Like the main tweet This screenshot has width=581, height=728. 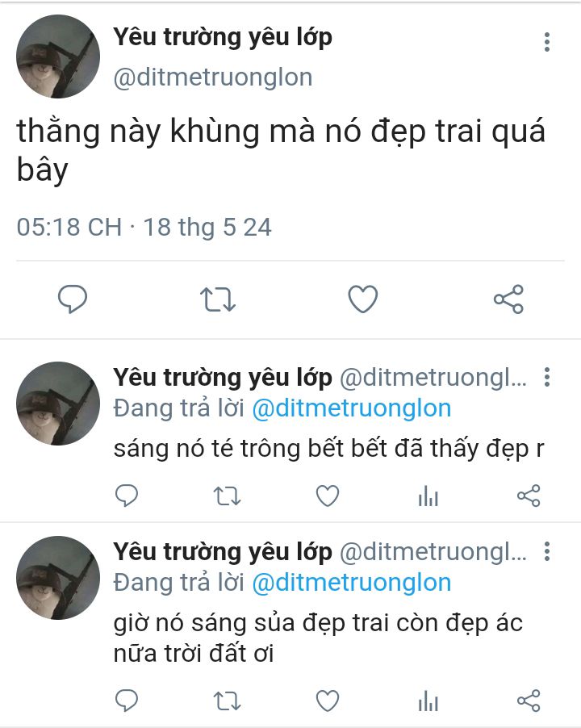click(x=363, y=299)
